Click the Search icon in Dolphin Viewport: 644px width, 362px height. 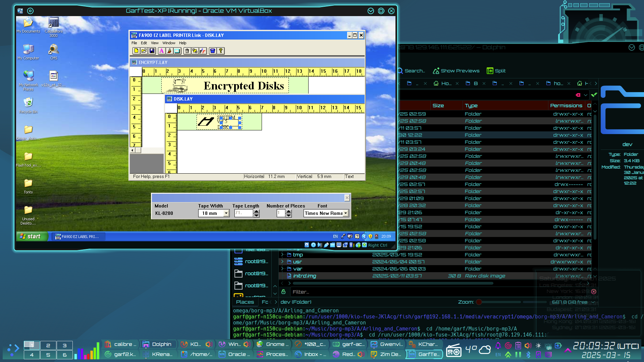(x=411, y=71)
